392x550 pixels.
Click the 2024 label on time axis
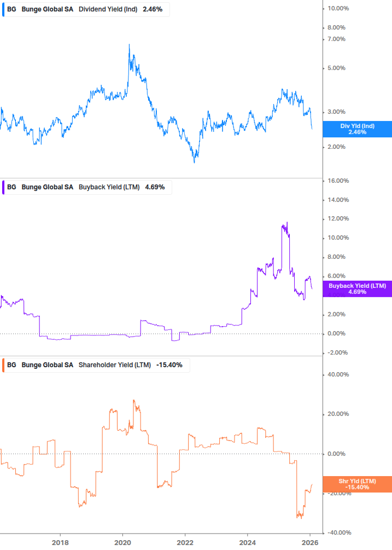pos(247,543)
